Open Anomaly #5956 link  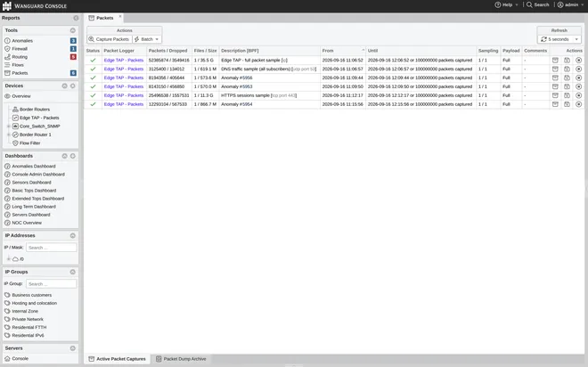pyautogui.click(x=246, y=78)
